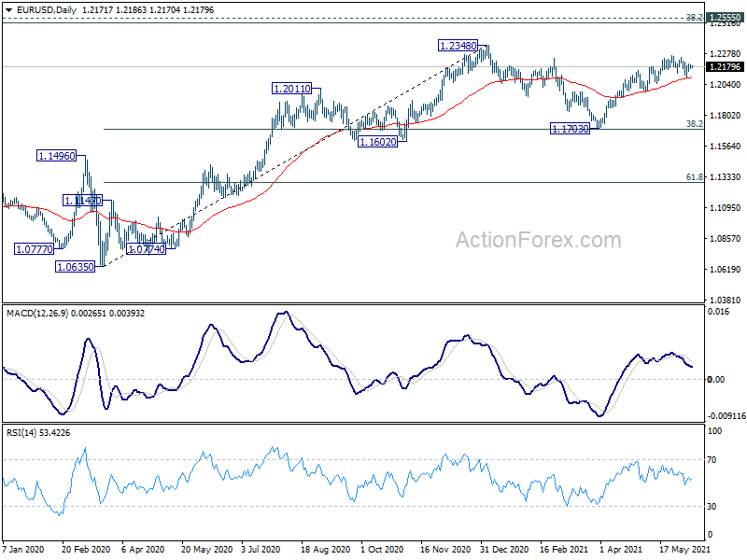Select the 7 Jan 2020 date label
The width and height of the screenshot is (747, 560).
22,550
